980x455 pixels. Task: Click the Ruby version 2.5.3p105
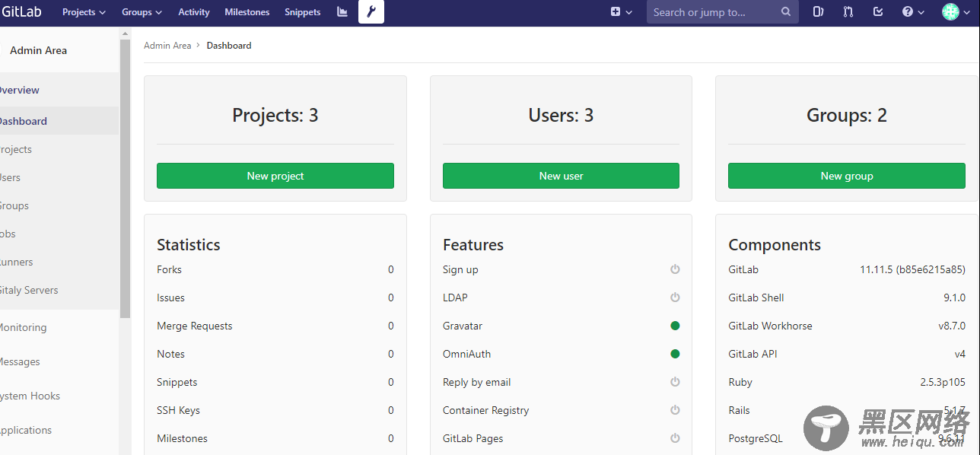[943, 382]
